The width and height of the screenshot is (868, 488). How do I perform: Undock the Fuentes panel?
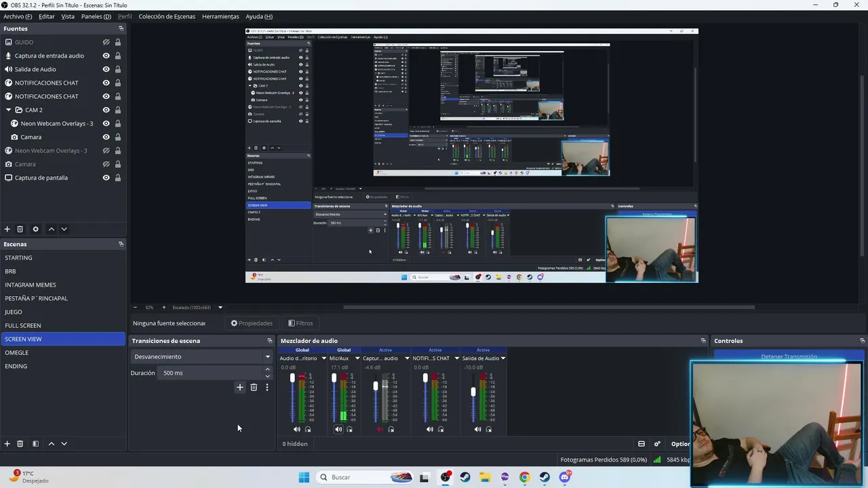[x=121, y=28]
